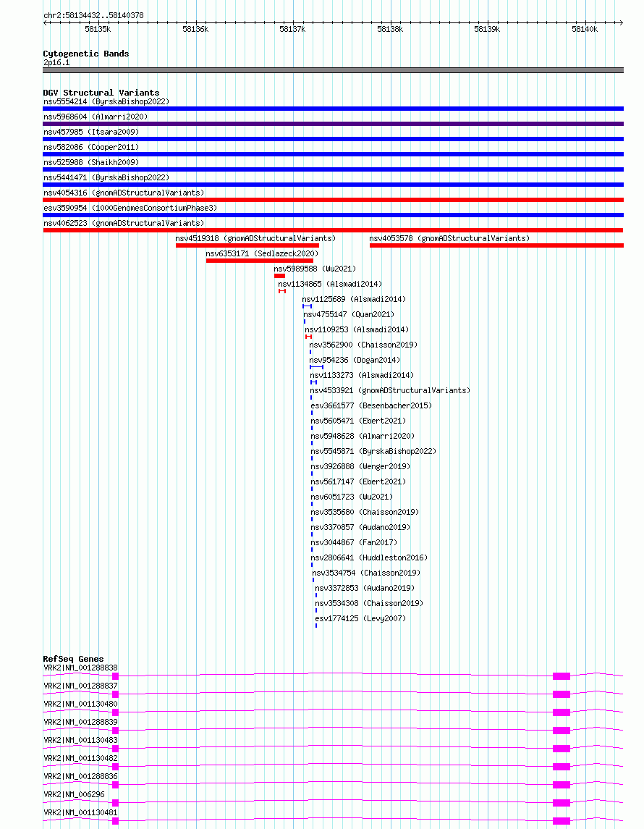The width and height of the screenshot is (644, 829).
Task: Open VRK2|NM_001288836 transcript label
Action: (x=80, y=777)
